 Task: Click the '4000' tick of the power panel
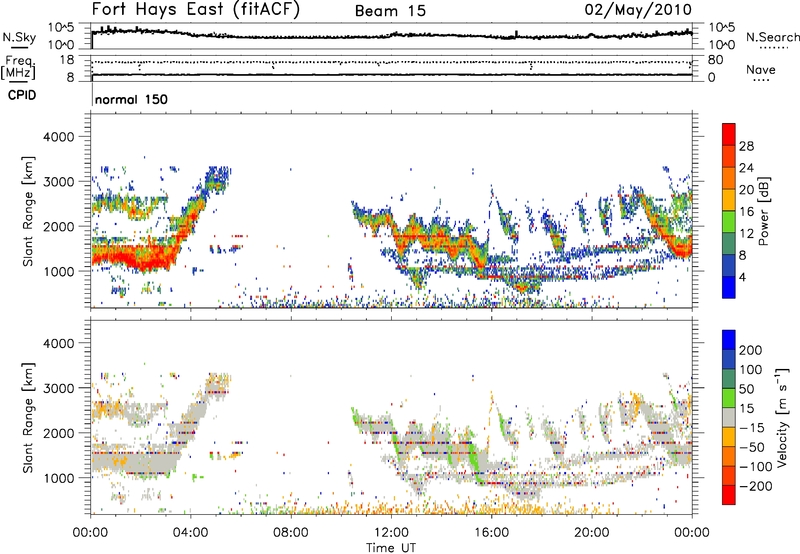pos(58,137)
